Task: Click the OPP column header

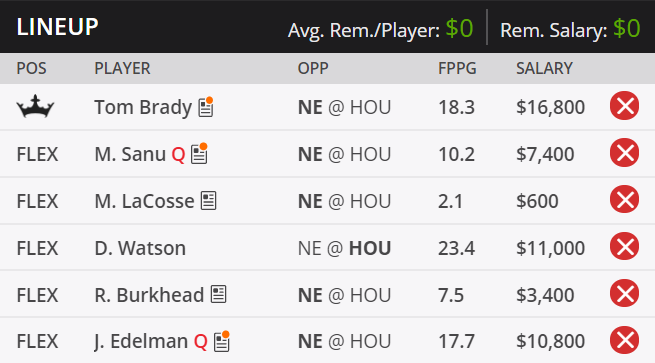Action: click(x=313, y=69)
